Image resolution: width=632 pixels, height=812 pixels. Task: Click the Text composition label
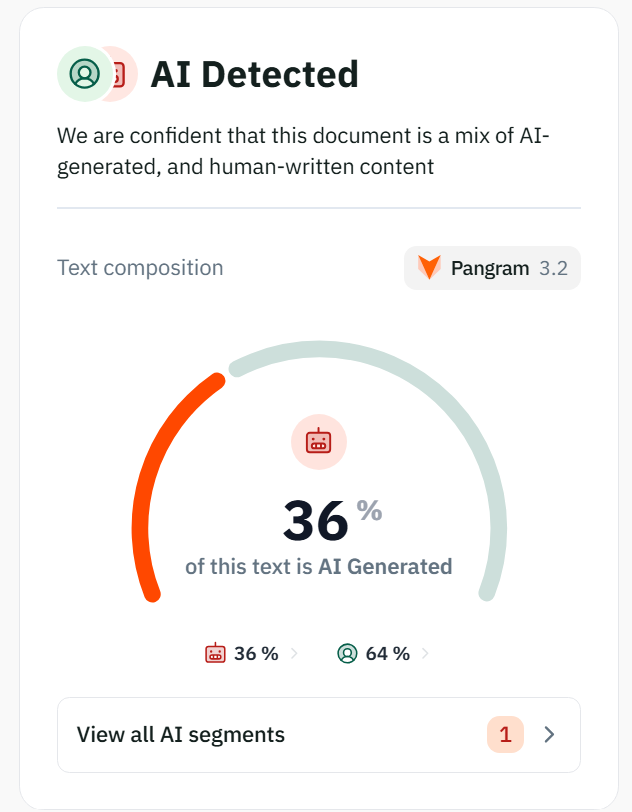[140, 268]
